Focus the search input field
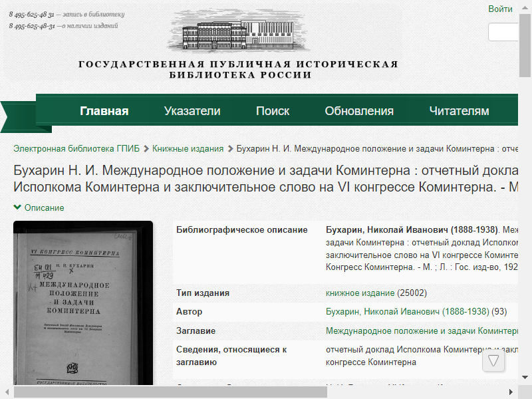 click(x=503, y=32)
